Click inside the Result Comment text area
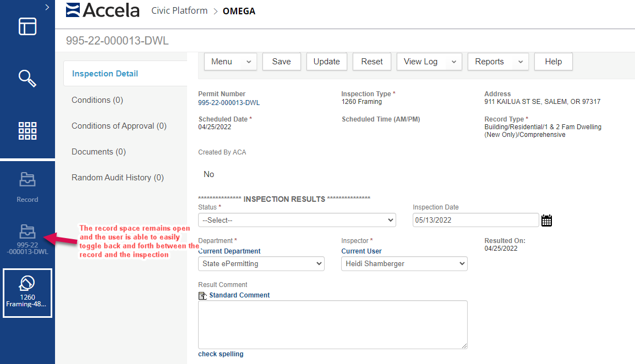 click(x=332, y=324)
